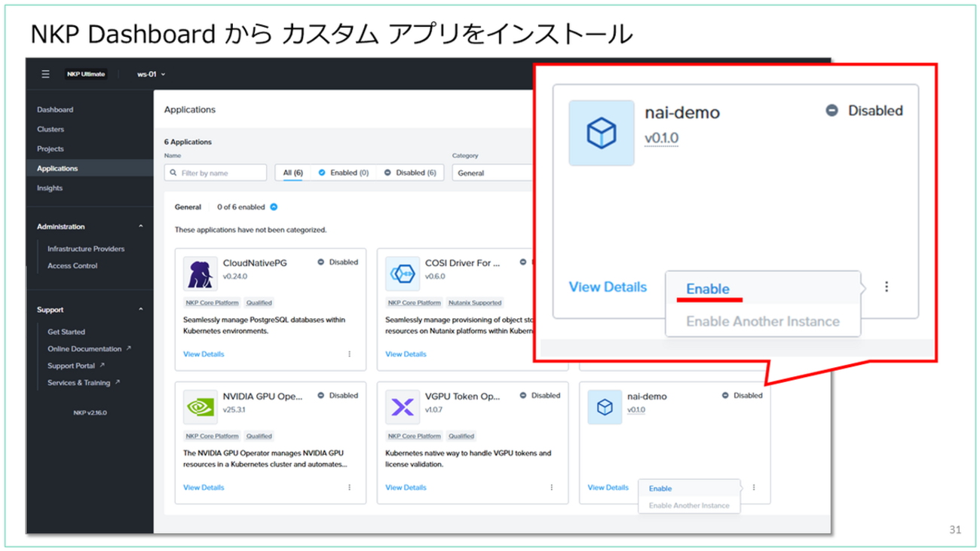View Details for NVIDIA GPU Operator

click(x=204, y=488)
